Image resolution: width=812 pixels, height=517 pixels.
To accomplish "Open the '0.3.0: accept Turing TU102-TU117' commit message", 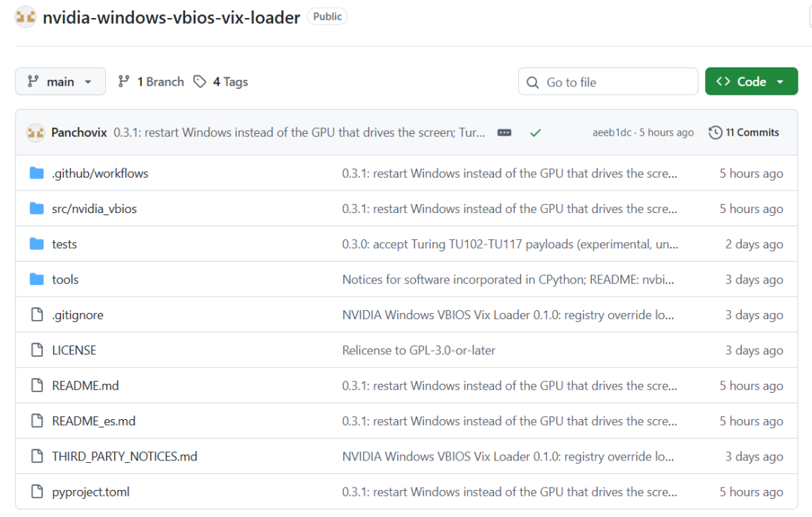I will pos(510,244).
